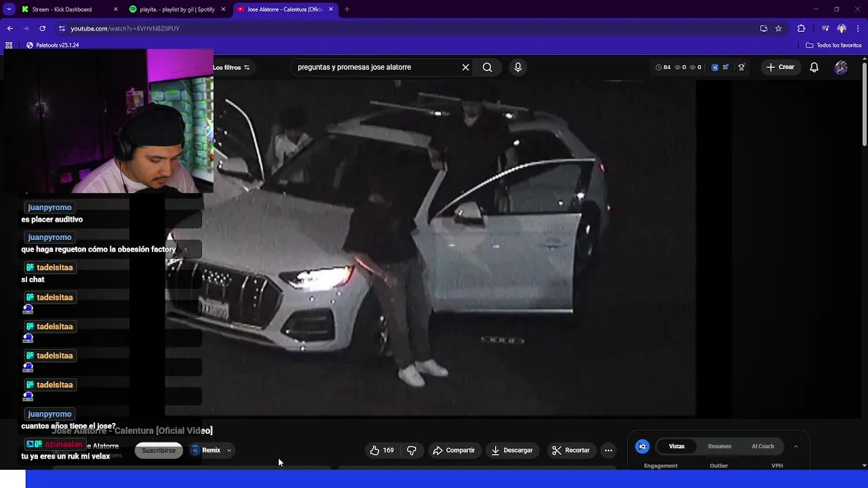Click the ozunaalan username in chat
Screen dimensions: 868x488
coord(64,445)
